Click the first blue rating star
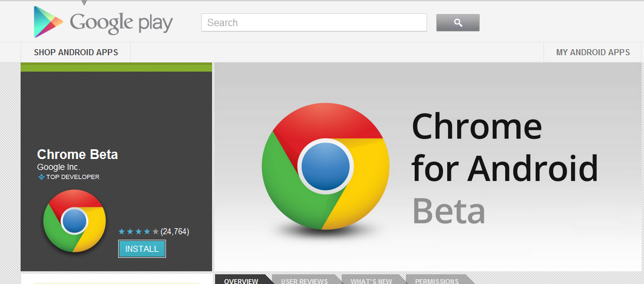 (x=122, y=232)
